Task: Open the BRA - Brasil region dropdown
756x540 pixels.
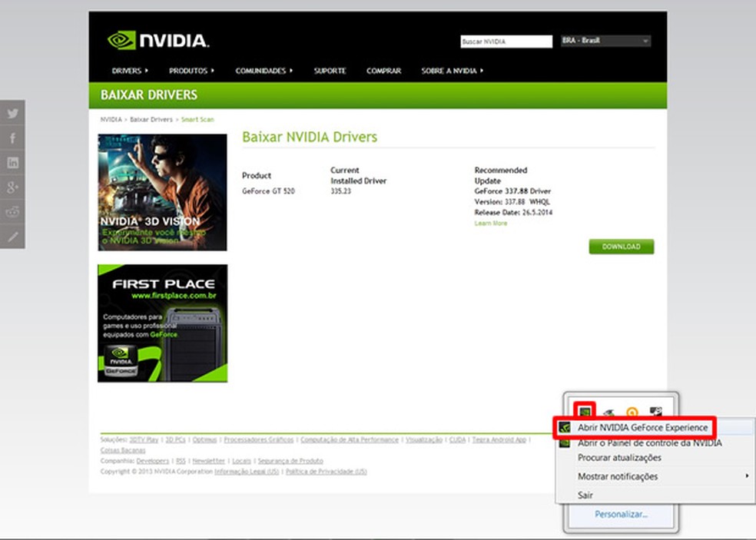Action: coord(605,41)
